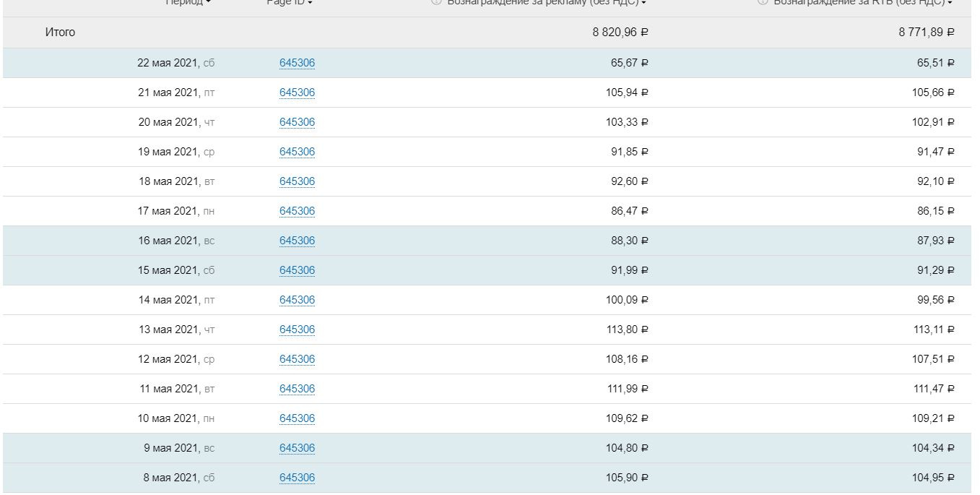
Task: Select RTB reward value '91,29 ₽'
Action: tap(936, 270)
